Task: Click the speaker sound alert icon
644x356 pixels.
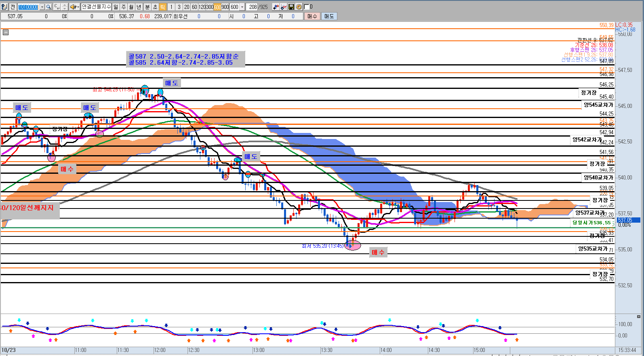Action: 73,7
